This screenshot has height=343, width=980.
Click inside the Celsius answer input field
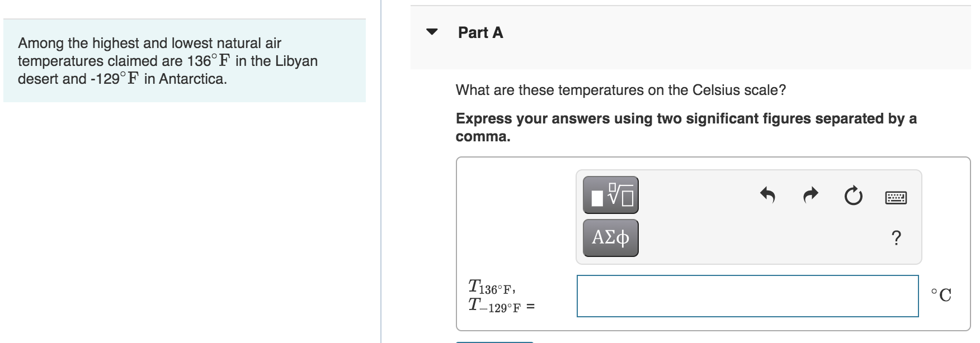[747, 296]
